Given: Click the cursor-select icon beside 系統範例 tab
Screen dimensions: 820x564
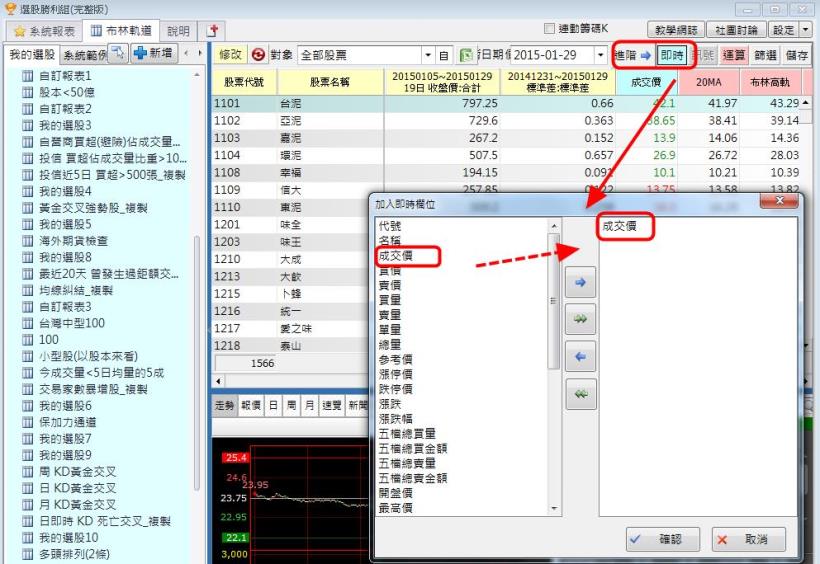Looking at the screenshot, I should click(118, 53).
